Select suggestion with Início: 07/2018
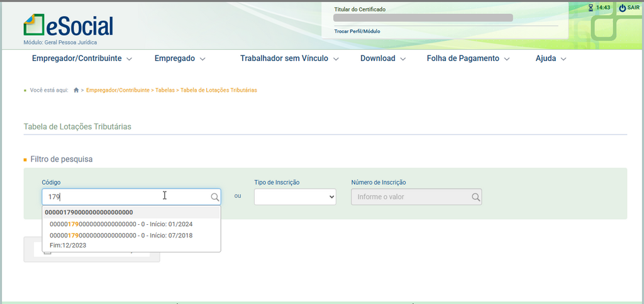 click(x=121, y=236)
